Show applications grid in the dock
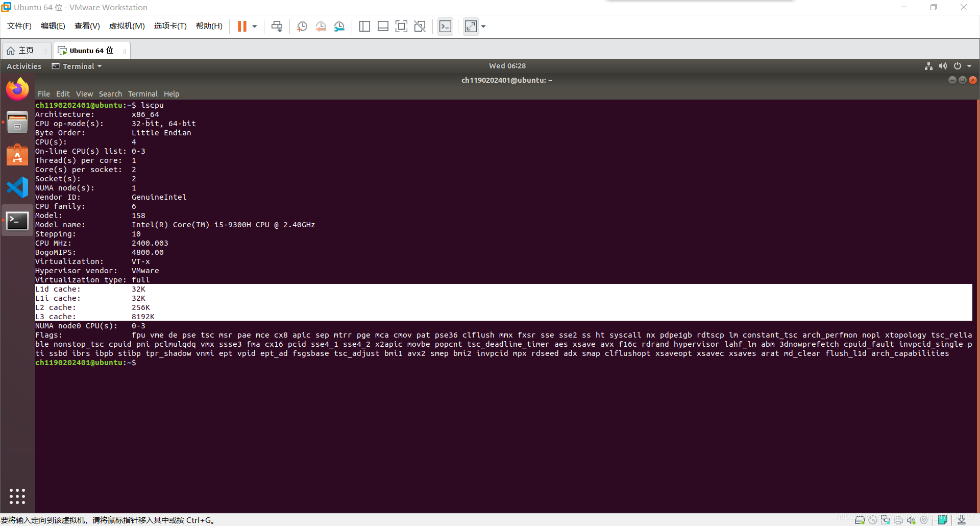Screen dimensions: 980x526 pos(17,496)
